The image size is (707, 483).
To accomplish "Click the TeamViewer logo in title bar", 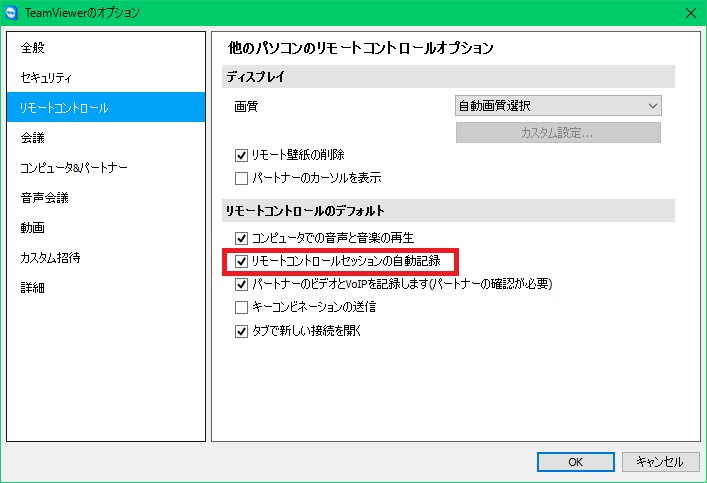I will click(10, 13).
